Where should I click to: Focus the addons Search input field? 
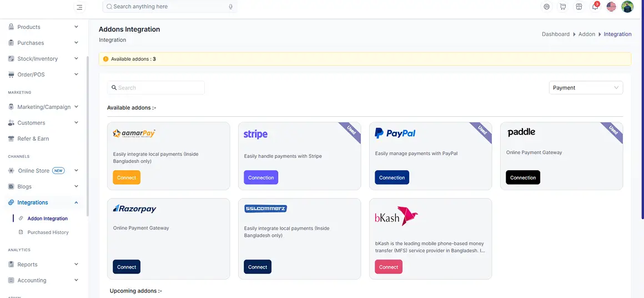tap(156, 87)
